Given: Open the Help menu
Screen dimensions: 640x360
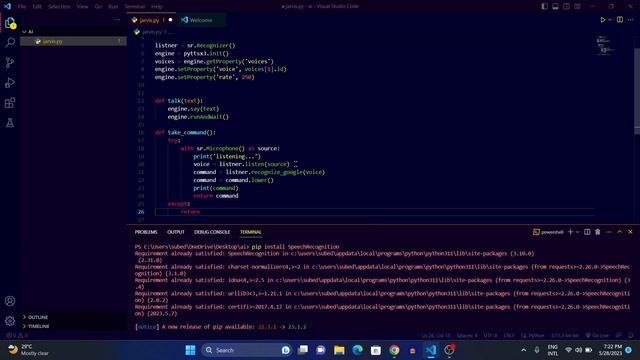Looking at the screenshot, I should click(157, 7).
